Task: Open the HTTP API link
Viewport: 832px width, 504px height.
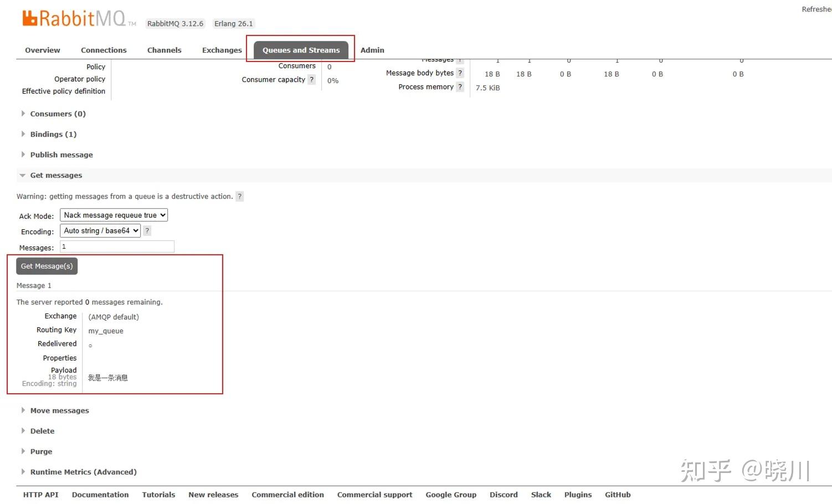Action: [41, 495]
